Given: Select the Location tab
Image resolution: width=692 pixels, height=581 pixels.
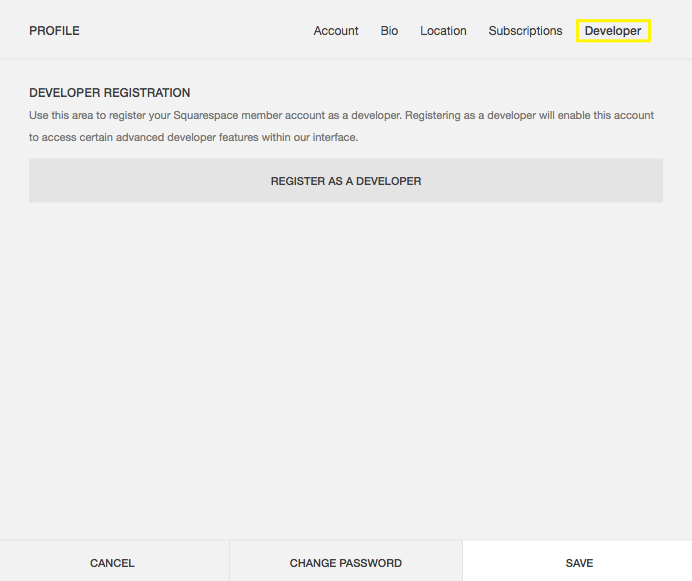Looking at the screenshot, I should coord(443,31).
